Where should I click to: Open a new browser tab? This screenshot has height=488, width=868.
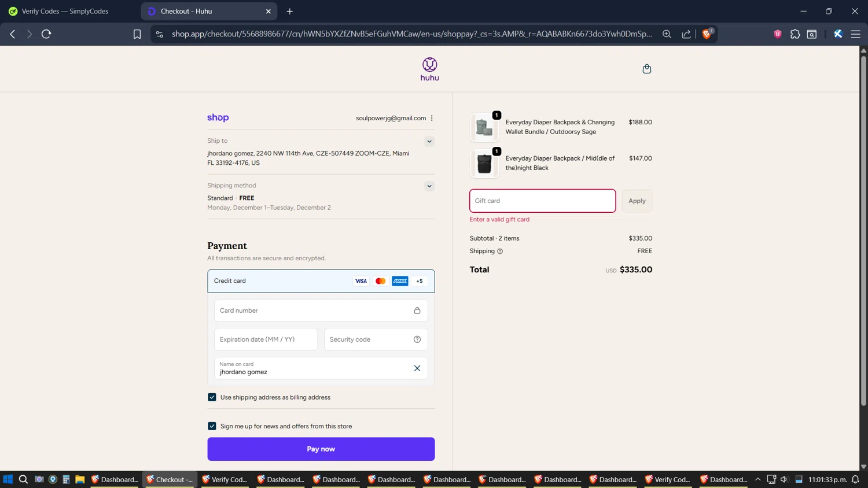coord(290,11)
